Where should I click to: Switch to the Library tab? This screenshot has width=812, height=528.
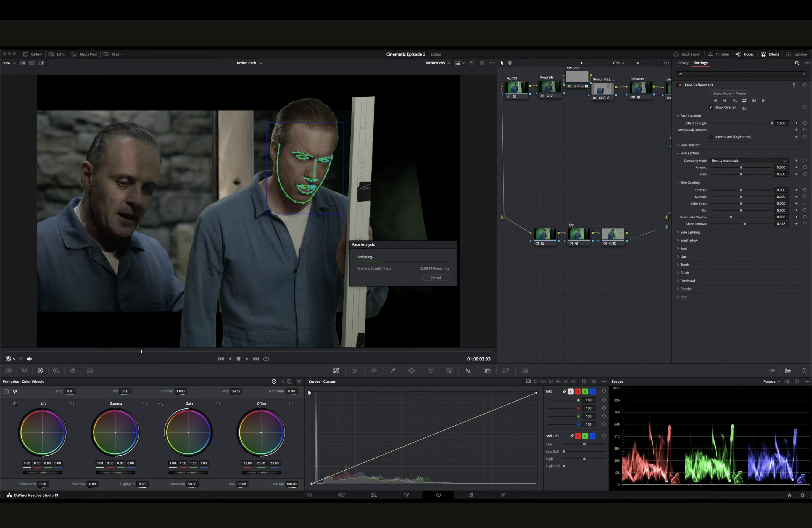point(682,63)
